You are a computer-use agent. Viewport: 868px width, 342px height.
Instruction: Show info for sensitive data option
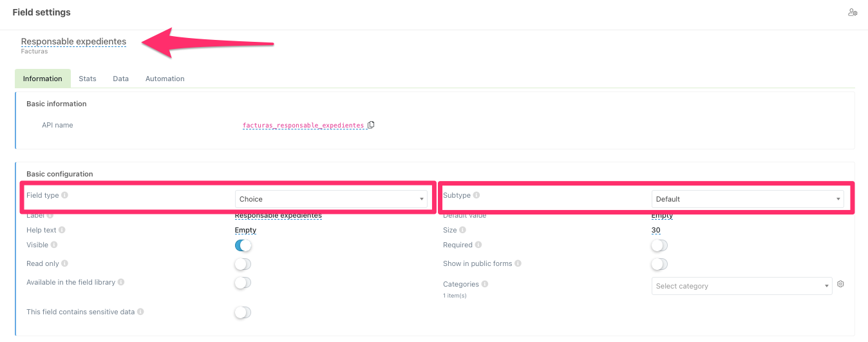tap(140, 312)
